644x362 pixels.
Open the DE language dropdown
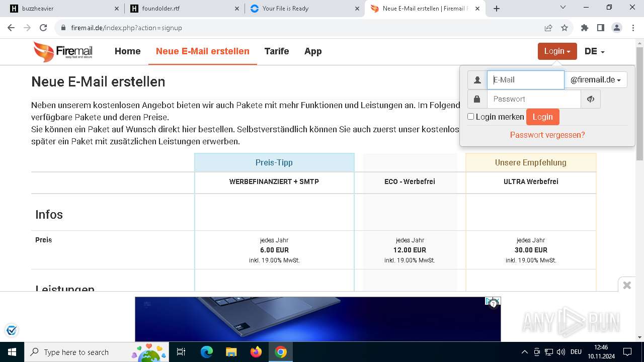point(594,51)
